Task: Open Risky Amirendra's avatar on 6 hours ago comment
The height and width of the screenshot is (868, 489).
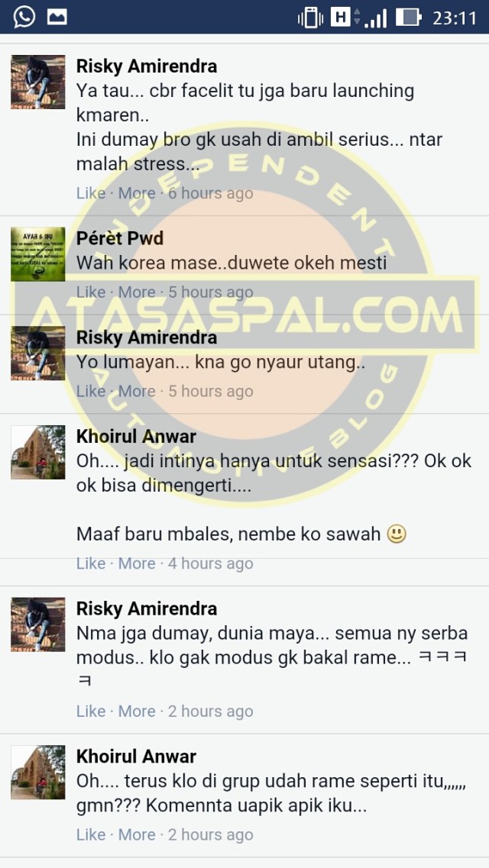Action: point(38,82)
